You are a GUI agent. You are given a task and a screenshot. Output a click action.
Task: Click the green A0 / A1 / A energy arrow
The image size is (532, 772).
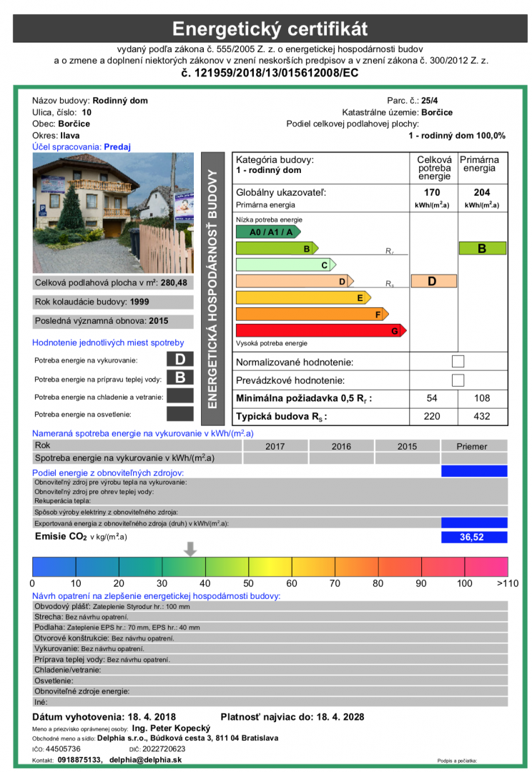tap(268, 232)
